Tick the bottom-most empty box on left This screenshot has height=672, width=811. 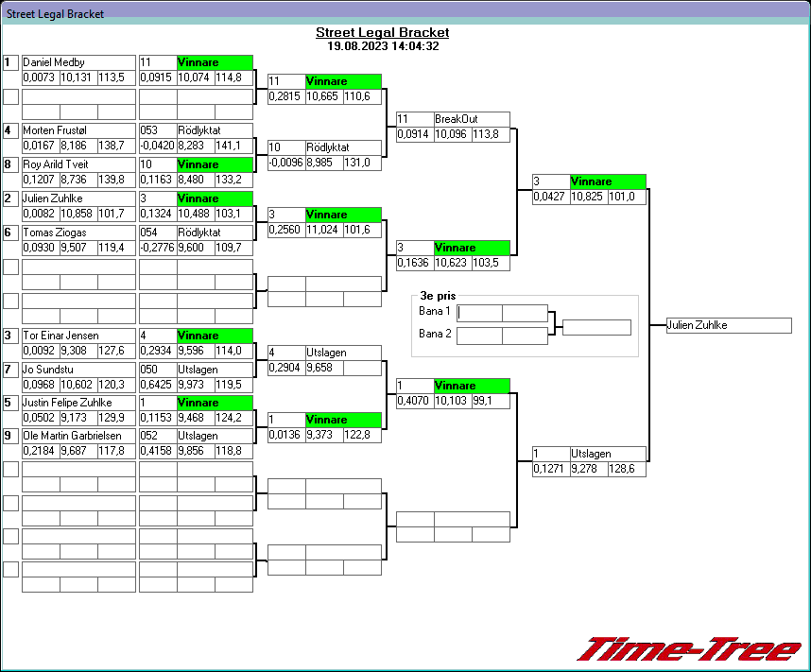point(10,569)
